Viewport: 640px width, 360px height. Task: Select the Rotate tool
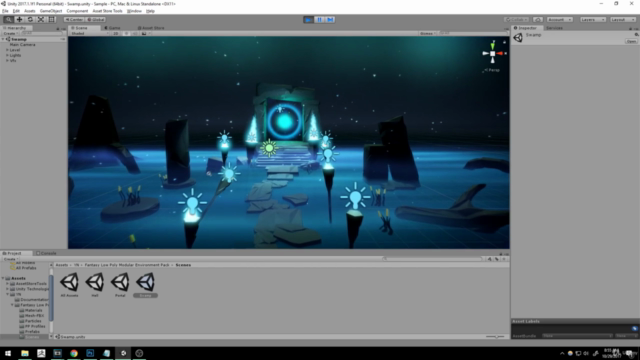tap(30, 19)
